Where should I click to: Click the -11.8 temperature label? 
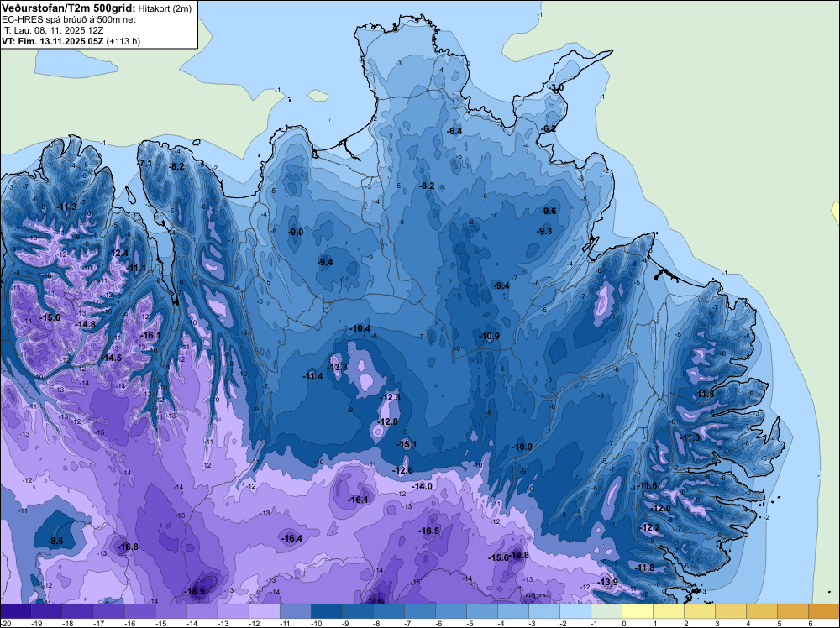pyautogui.click(x=644, y=568)
